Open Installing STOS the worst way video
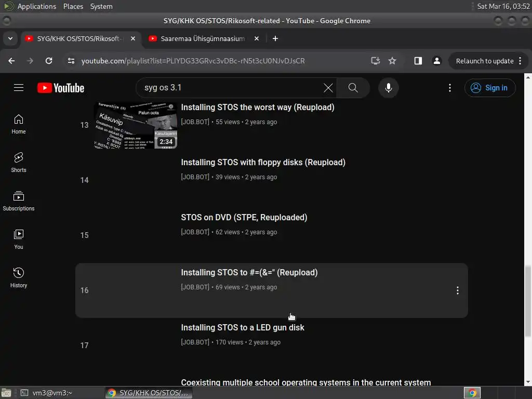532x399 pixels. pyautogui.click(x=258, y=107)
